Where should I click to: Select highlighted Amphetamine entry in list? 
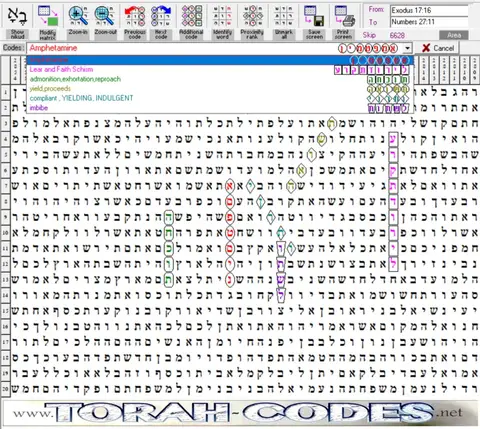tap(220, 60)
